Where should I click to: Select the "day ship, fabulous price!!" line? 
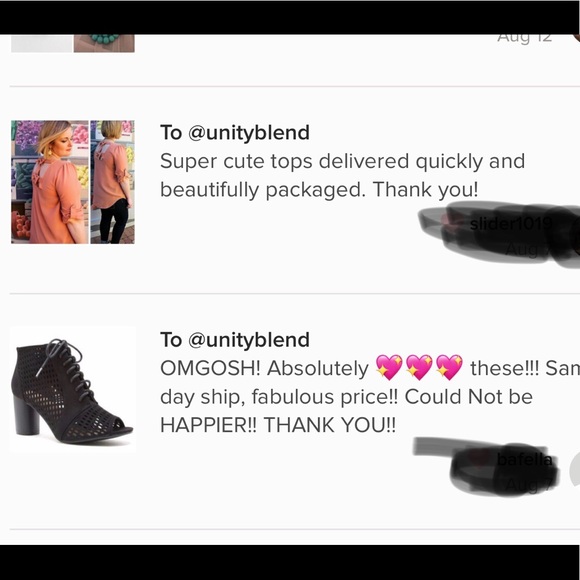(279, 397)
